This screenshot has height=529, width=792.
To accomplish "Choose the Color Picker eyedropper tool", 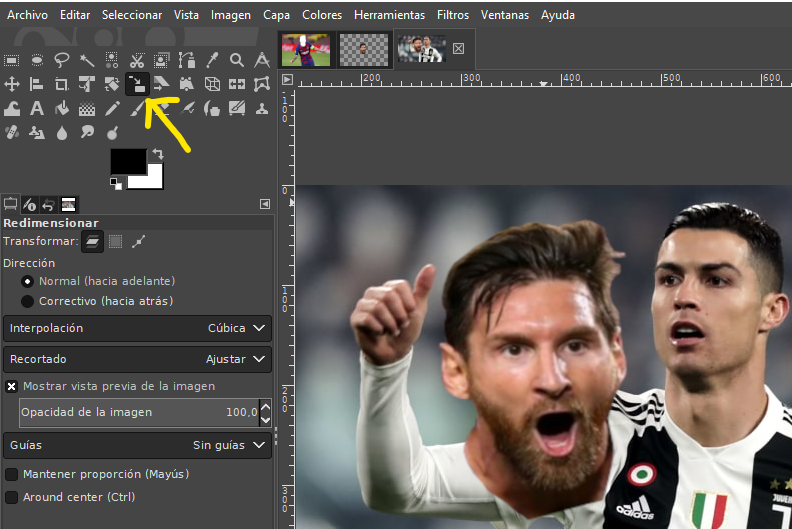I will click(x=212, y=60).
